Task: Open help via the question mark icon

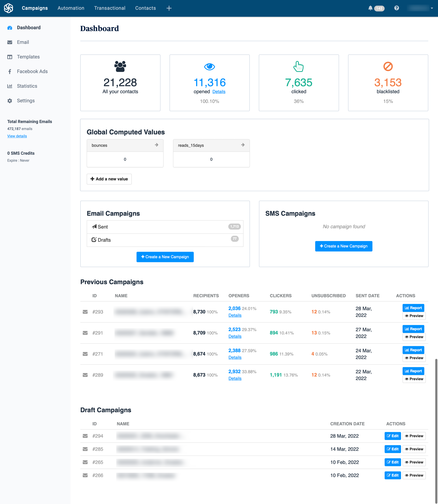Action: pos(396,8)
